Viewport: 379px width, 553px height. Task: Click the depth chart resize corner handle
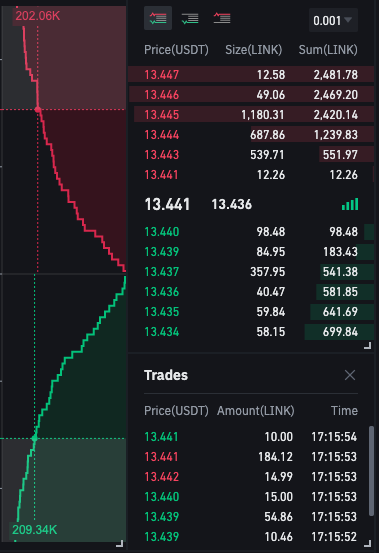point(120,543)
